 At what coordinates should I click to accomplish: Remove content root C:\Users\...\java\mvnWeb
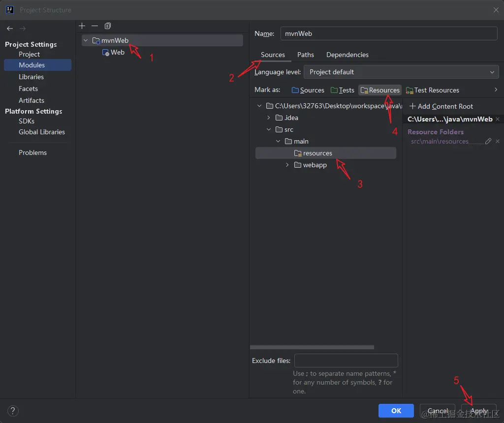(x=498, y=119)
